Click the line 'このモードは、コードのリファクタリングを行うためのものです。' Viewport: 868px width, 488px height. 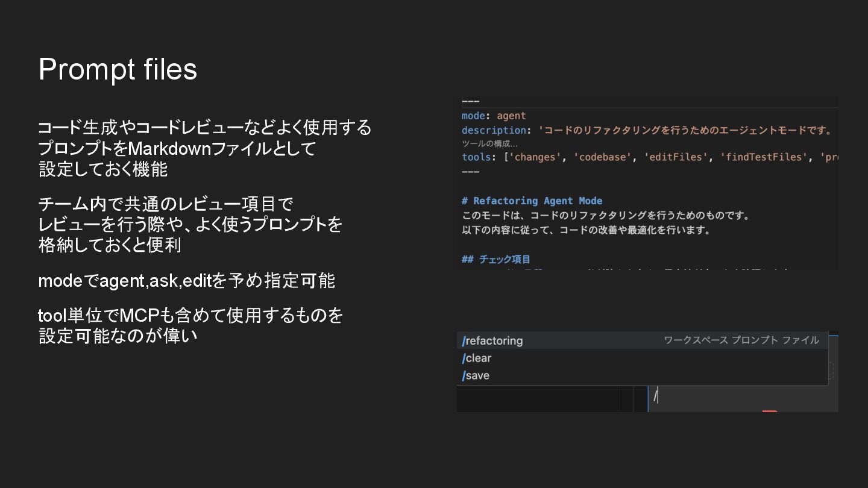pos(605,215)
